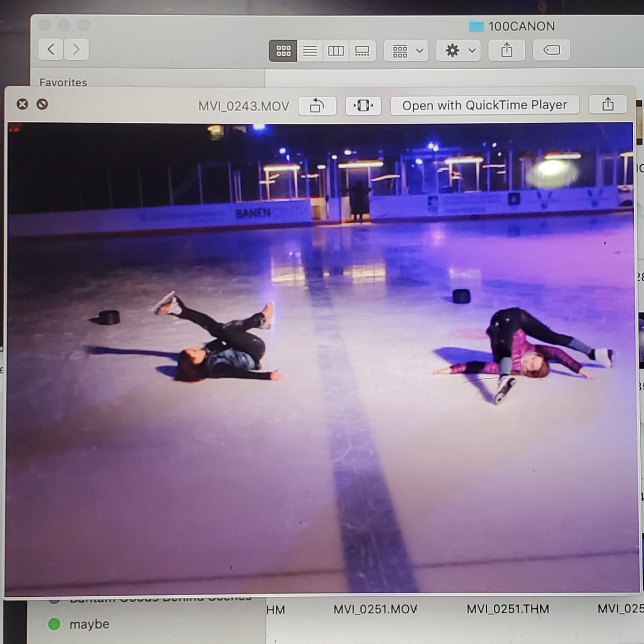Open with QuickTime Player

pyautogui.click(x=484, y=105)
